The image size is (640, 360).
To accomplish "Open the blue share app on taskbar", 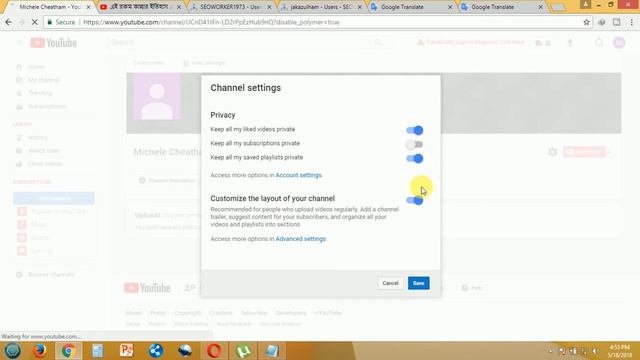I will pos(156,351).
